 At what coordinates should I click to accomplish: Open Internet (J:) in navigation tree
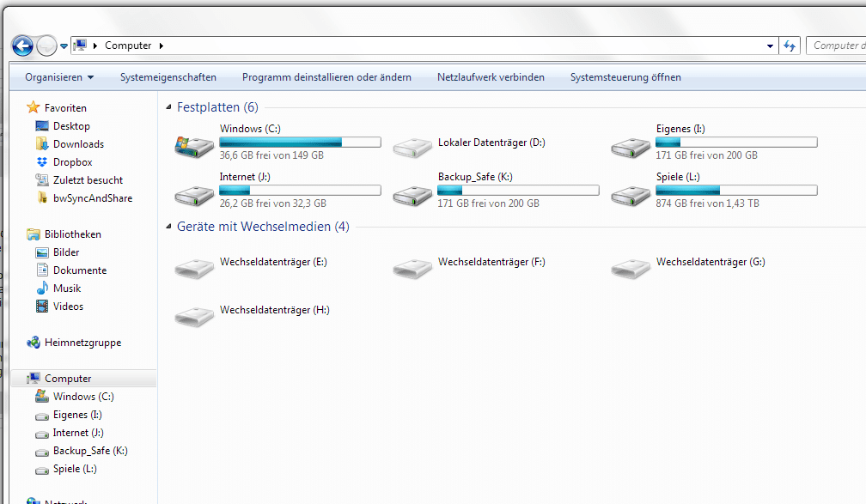click(x=70, y=433)
